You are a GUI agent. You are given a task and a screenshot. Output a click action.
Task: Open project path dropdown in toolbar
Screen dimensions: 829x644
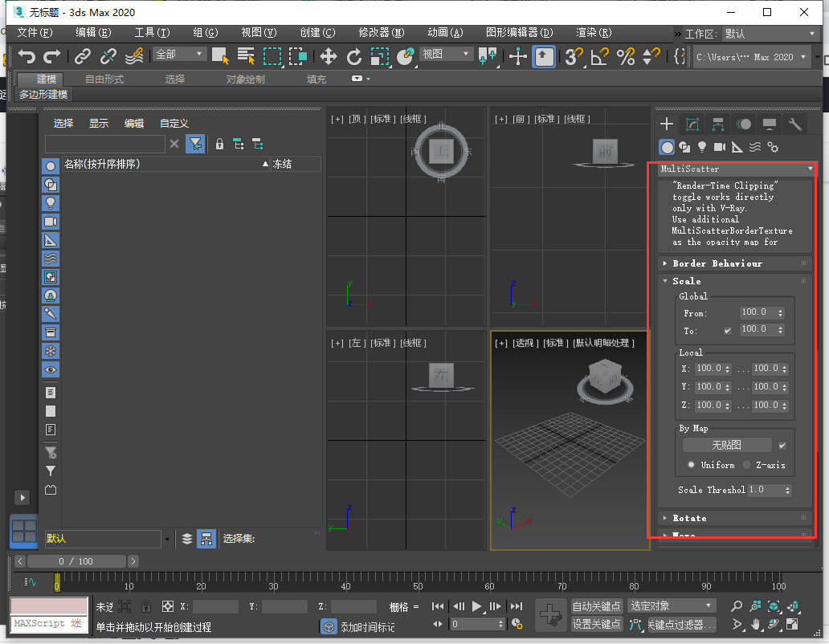(x=751, y=57)
